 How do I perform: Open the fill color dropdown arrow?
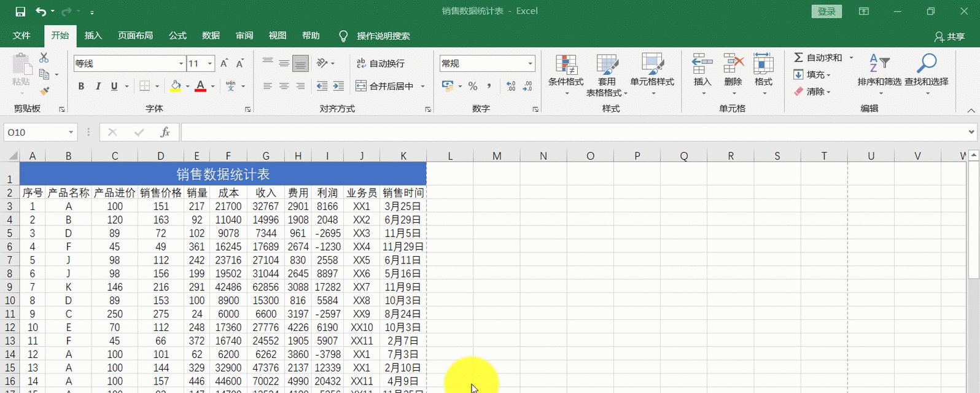point(187,87)
